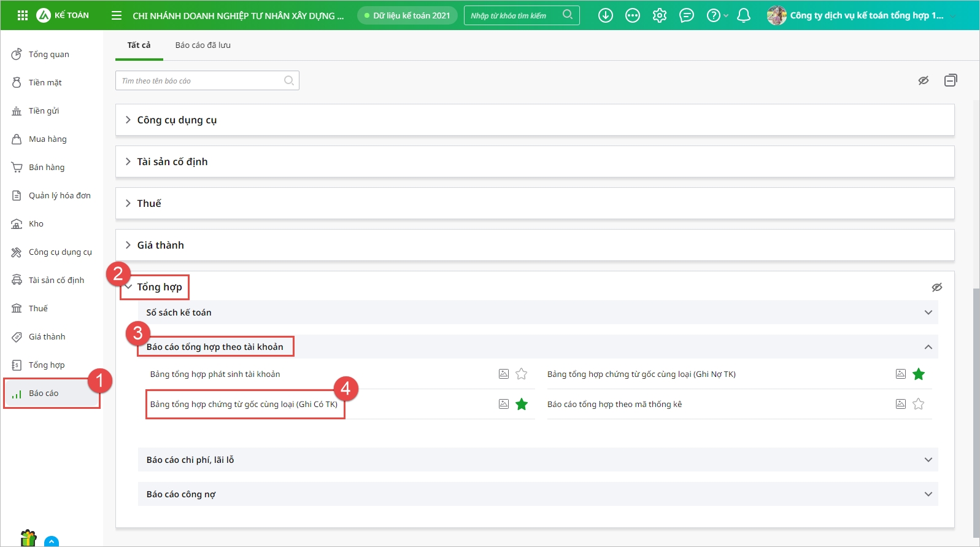
Task: Expand the Công cụ dụng cụ report group
Action: [x=177, y=120]
